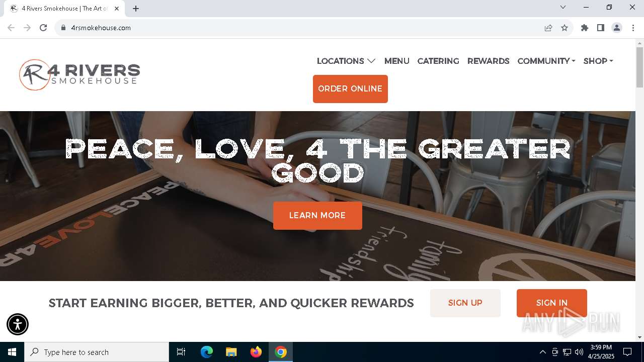Screen dimensions: 644x362
Task: Bookmark this page with the star icon
Action: click(565, 28)
